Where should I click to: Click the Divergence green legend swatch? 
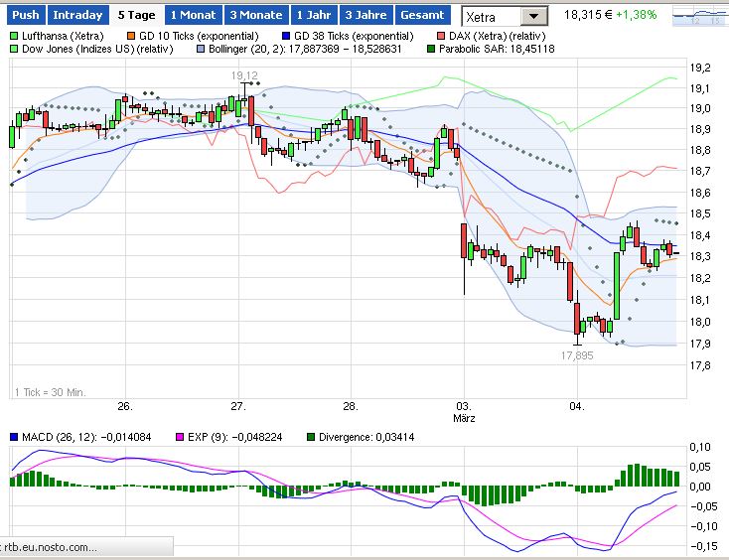[x=311, y=437]
